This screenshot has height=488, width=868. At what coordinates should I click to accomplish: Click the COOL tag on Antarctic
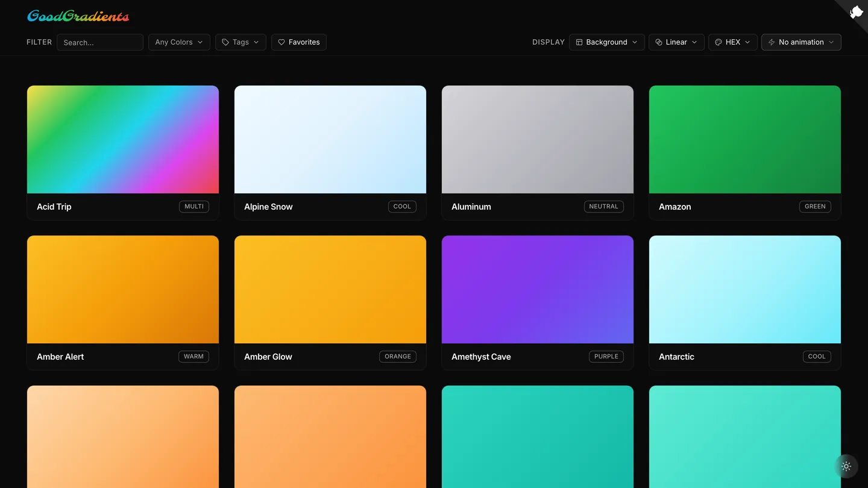click(x=817, y=357)
